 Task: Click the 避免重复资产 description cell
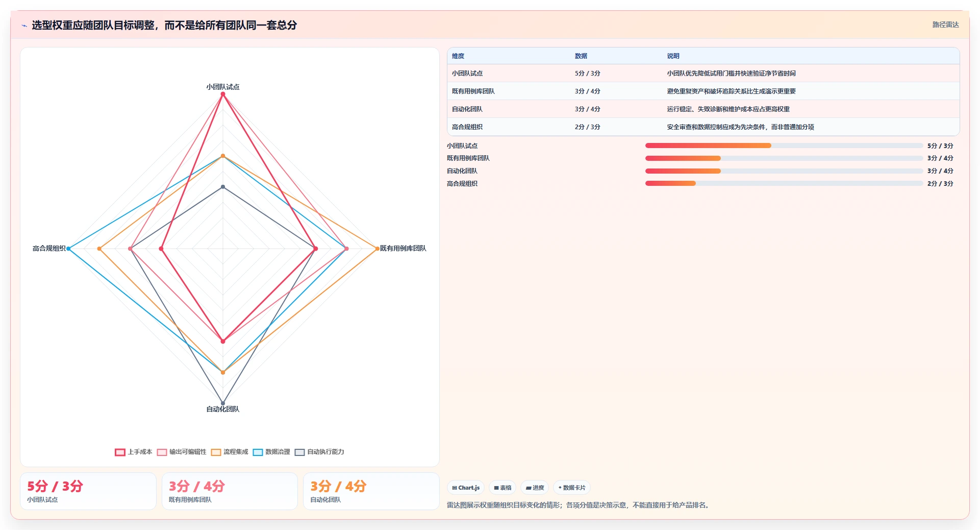(731, 91)
